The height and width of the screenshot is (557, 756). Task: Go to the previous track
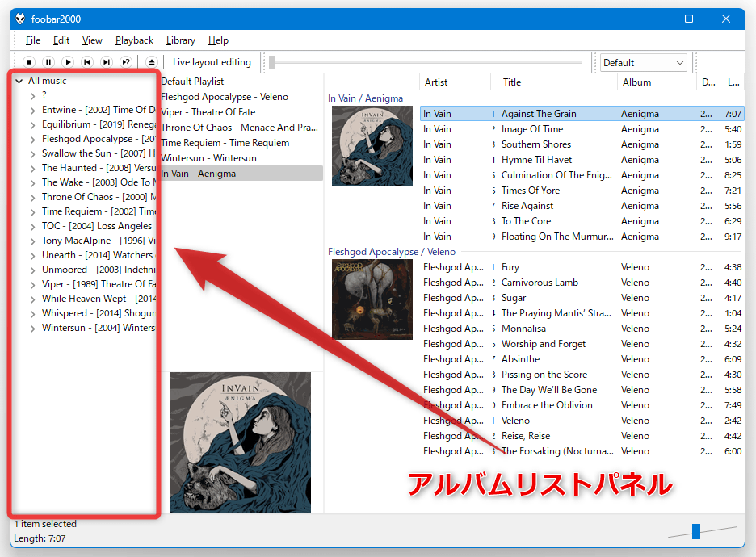pyautogui.click(x=87, y=62)
